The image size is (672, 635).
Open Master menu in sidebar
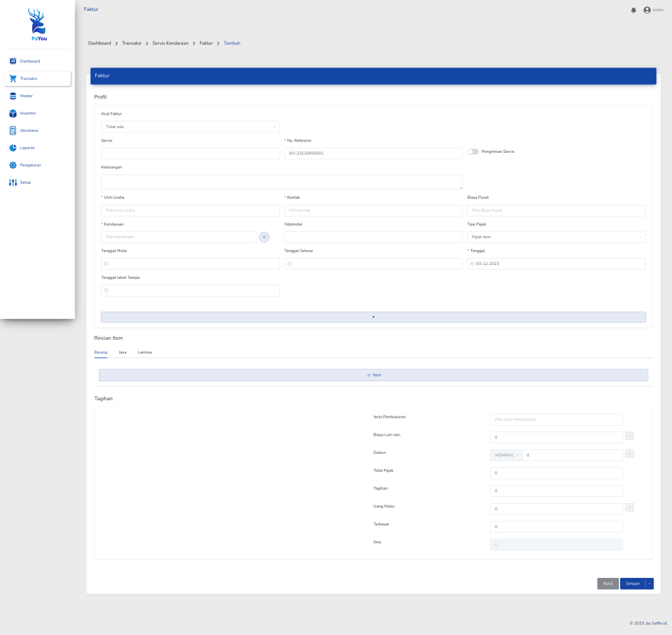pos(37,96)
